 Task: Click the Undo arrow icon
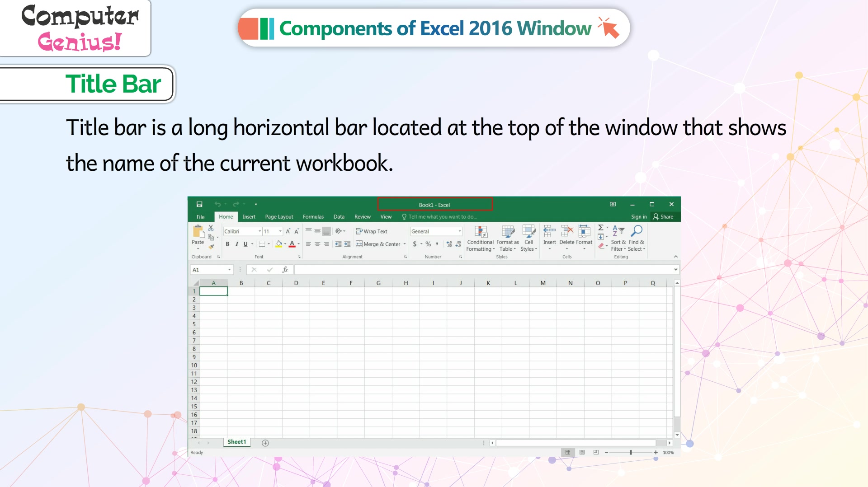[x=217, y=204]
